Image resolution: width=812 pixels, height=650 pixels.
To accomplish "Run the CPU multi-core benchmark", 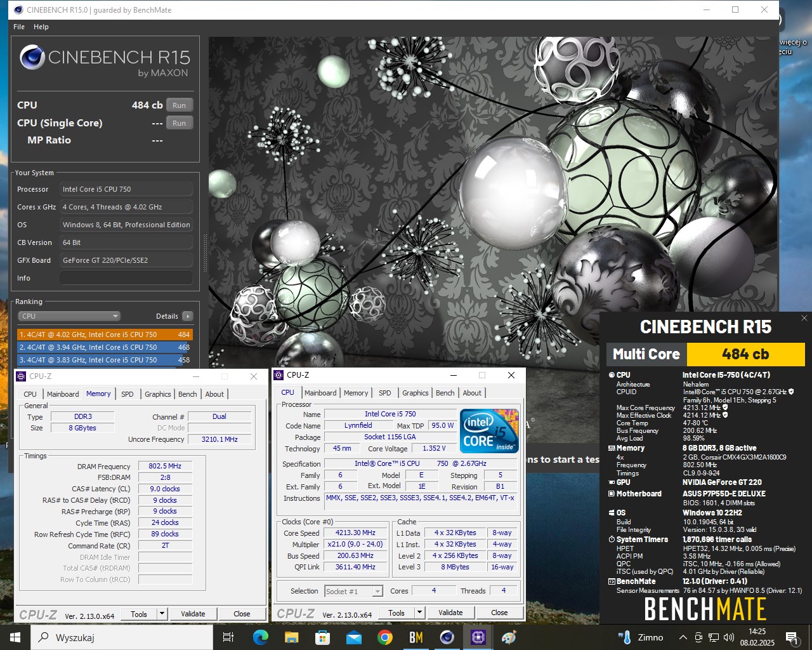I will click(180, 105).
